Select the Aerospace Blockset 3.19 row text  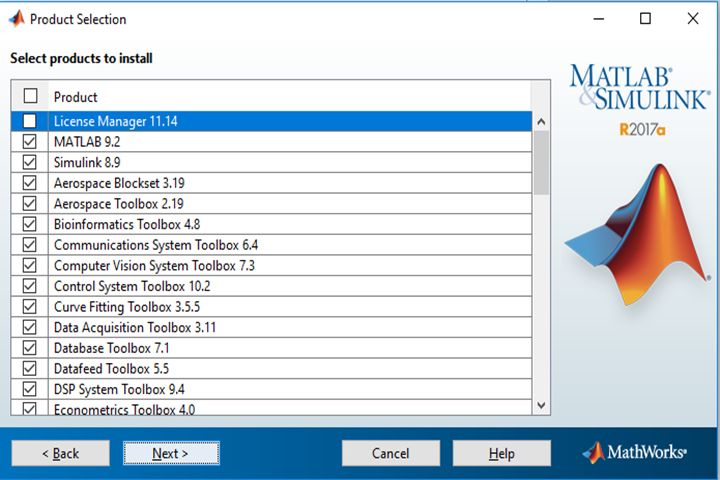119,183
